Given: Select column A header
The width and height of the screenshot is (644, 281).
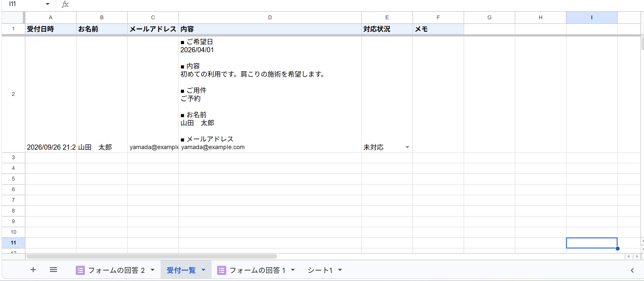Looking at the screenshot, I should click(x=51, y=17).
